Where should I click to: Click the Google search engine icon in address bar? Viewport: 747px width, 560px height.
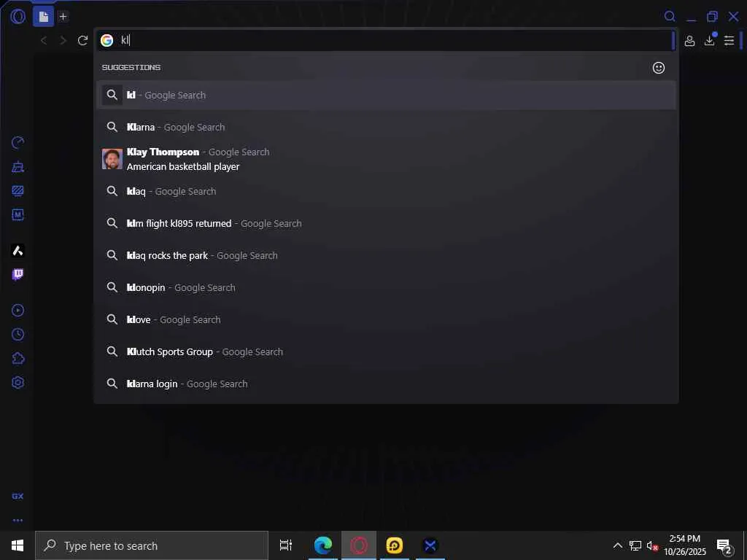tap(107, 41)
